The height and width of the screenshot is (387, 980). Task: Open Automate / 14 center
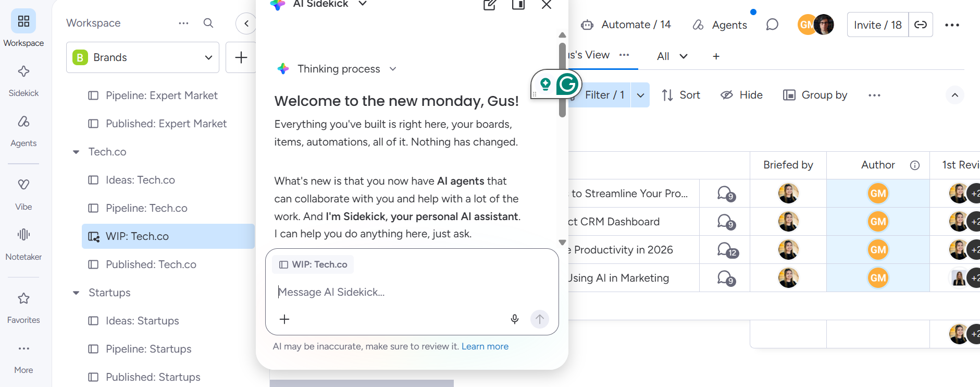[626, 25]
